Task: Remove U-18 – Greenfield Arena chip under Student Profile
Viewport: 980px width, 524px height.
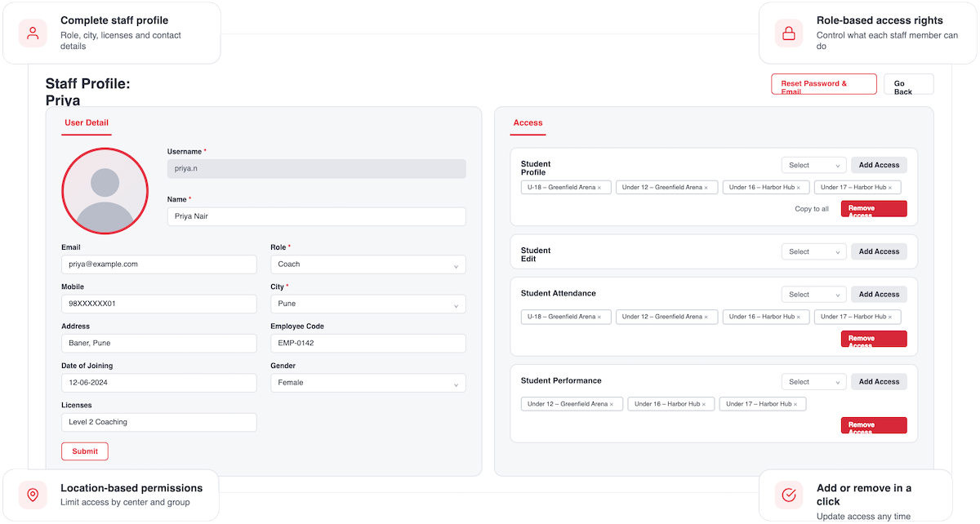Action: (599, 188)
